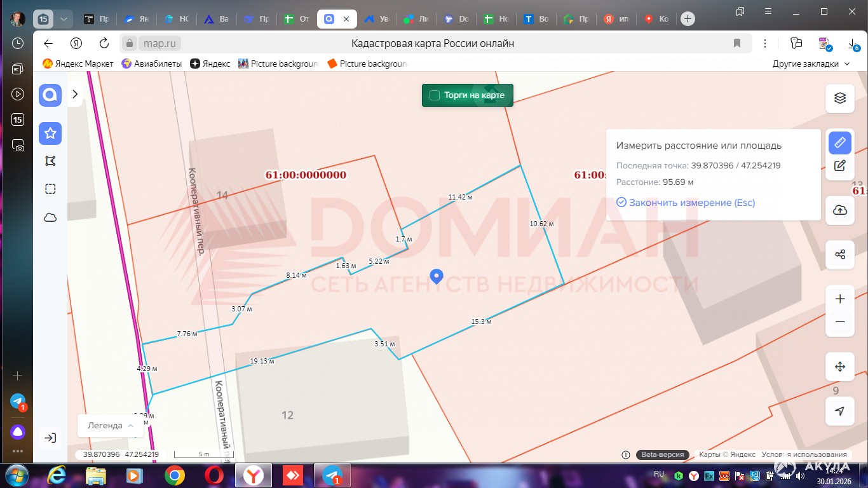
Task: Zoom out with the minus button
Action: [x=840, y=322]
